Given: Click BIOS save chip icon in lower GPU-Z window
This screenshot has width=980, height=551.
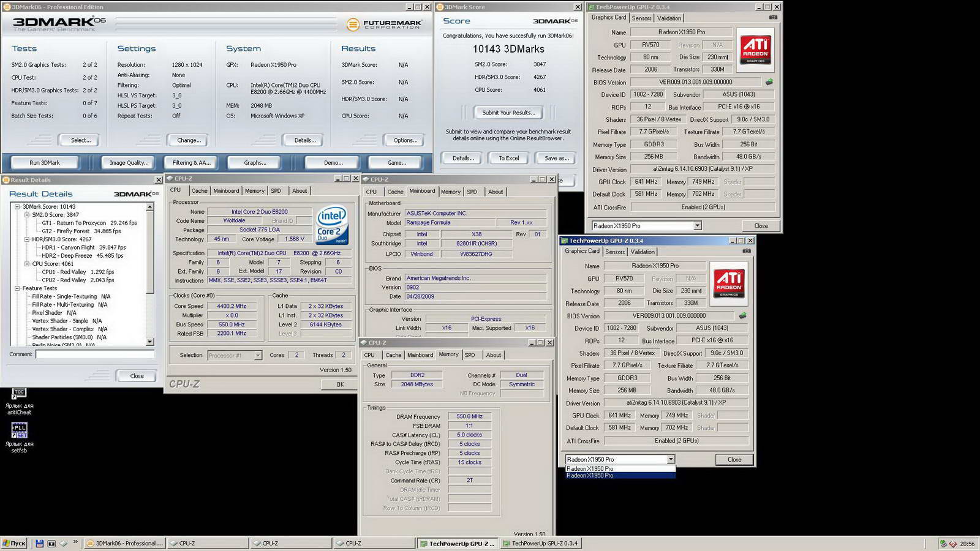Looking at the screenshot, I should coord(743,315).
